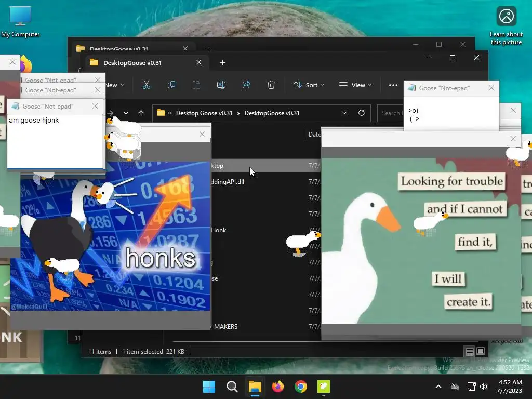The image size is (532, 399).
Task: Open the See more three-dots menu
Action: point(393,85)
